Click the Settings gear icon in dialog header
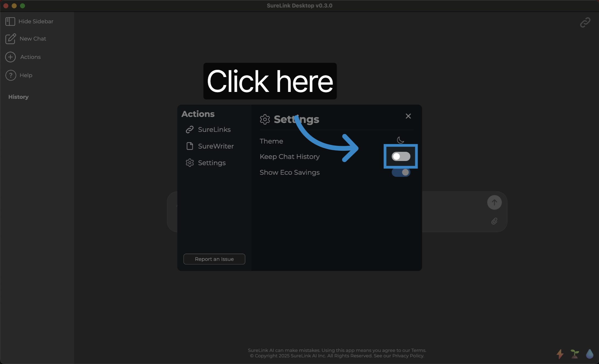 [x=265, y=119]
